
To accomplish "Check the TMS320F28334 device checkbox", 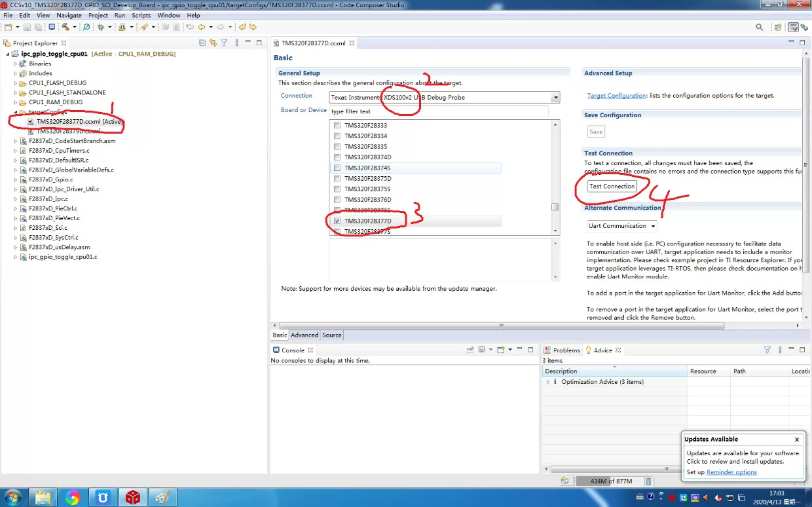I will pos(337,136).
